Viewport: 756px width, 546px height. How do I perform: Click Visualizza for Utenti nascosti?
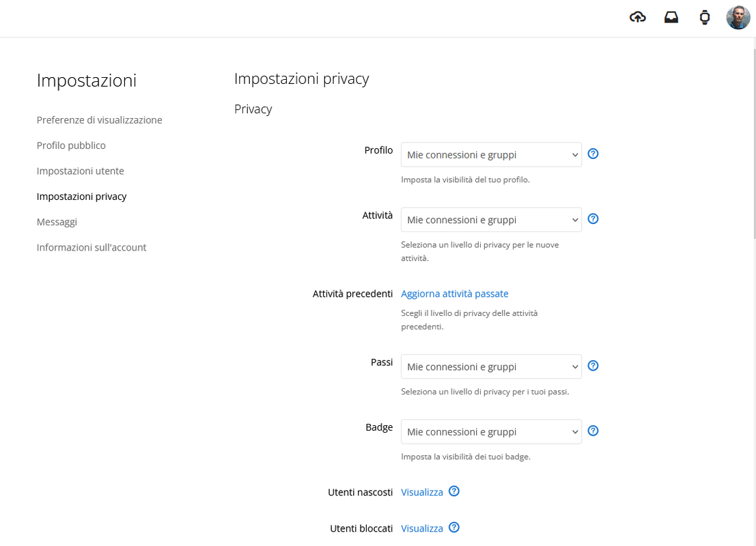(422, 492)
